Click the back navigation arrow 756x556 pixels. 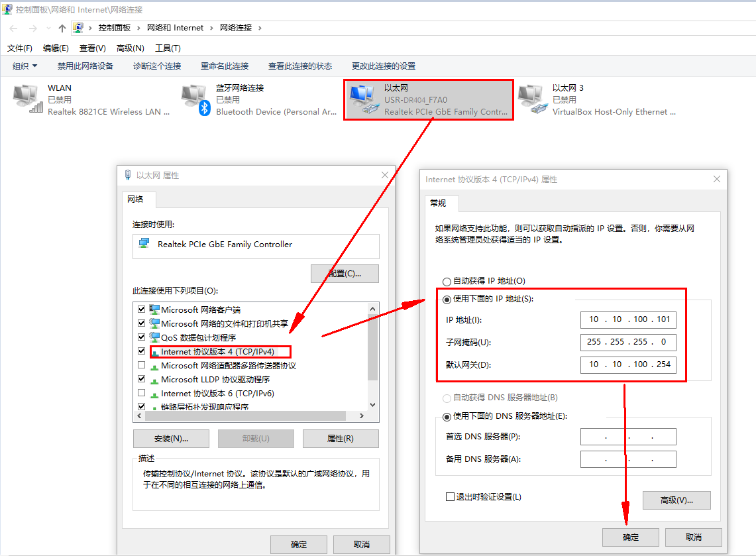point(13,28)
